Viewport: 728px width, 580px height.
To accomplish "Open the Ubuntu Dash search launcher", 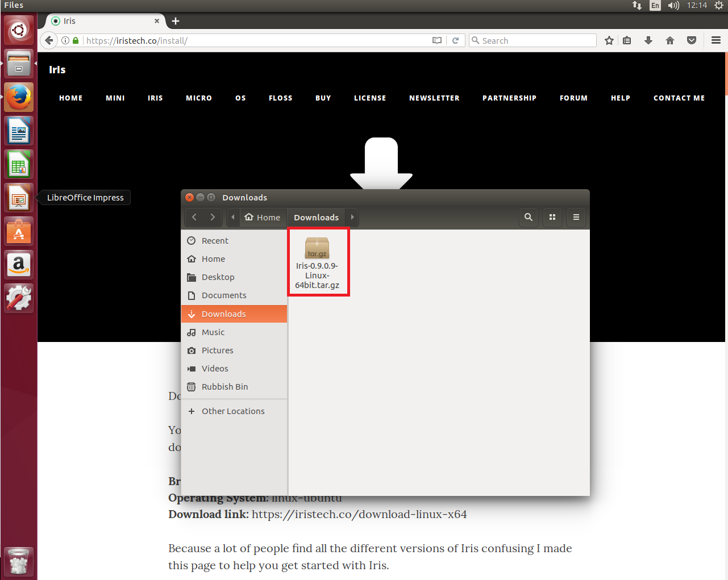I will [19, 30].
